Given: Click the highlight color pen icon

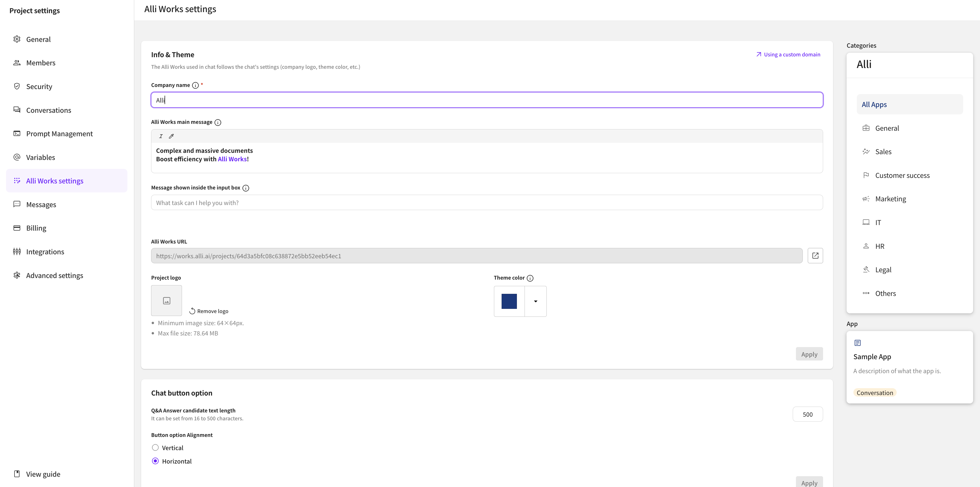Looking at the screenshot, I should (171, 136).
